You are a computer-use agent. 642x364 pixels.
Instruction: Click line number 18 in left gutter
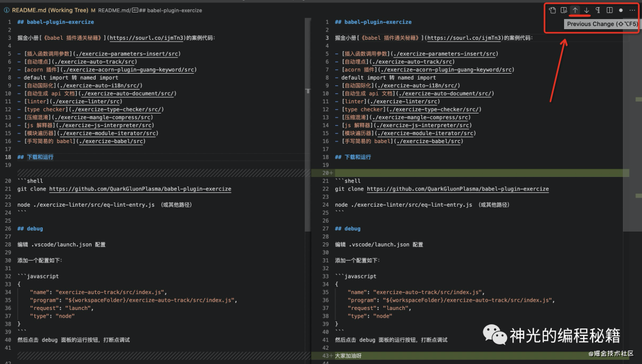(x=8, y=157)
